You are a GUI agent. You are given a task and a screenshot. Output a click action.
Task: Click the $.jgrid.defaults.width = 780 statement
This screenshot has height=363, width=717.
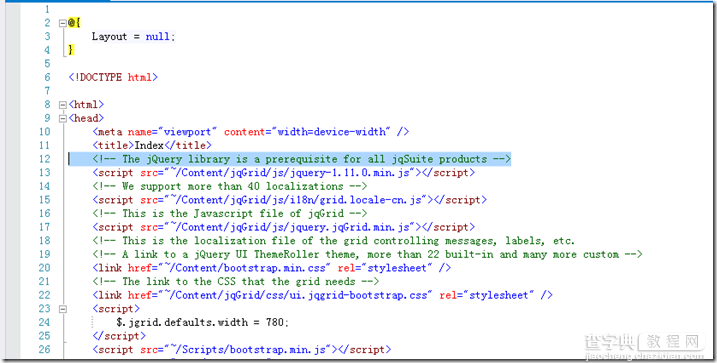203,322
